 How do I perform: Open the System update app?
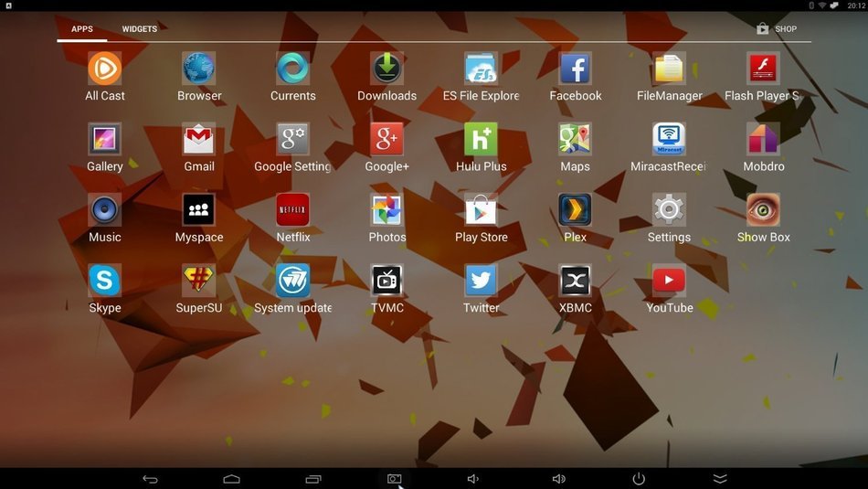pyautogui.click(x=293, y=281)
